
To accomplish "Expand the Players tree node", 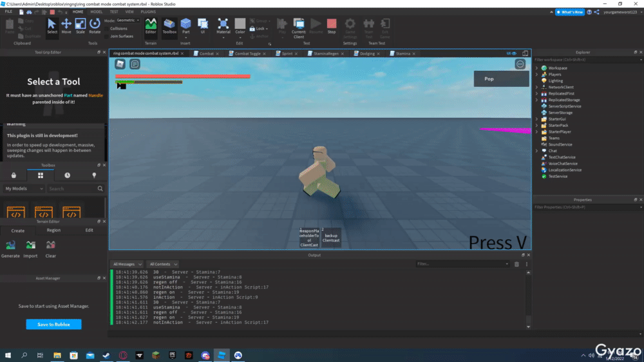I will [x=537, y=74].
